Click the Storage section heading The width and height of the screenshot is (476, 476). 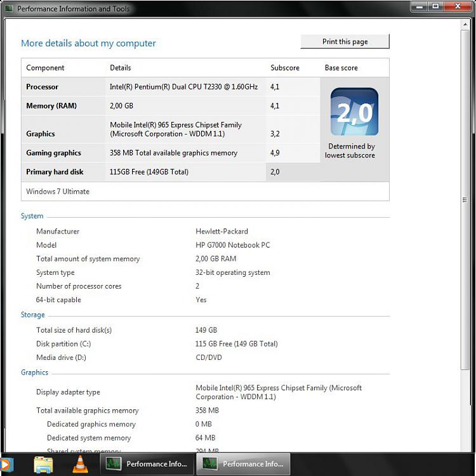pos(32,315)
